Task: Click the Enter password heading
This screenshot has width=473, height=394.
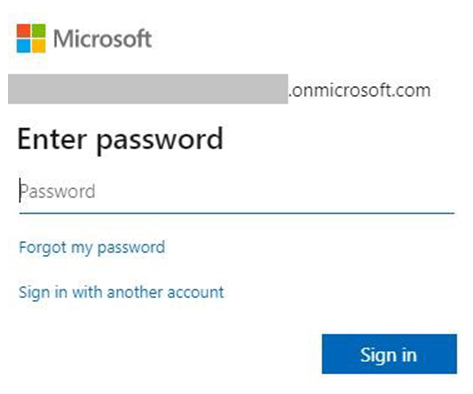Action: click(120, 139)
